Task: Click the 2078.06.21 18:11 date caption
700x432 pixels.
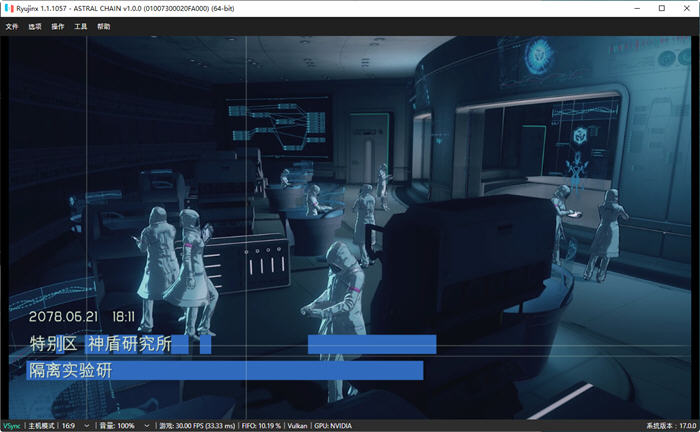Action: 82,317
